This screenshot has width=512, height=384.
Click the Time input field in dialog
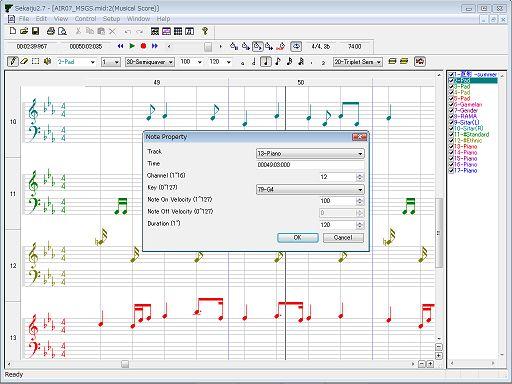(310, 165)
